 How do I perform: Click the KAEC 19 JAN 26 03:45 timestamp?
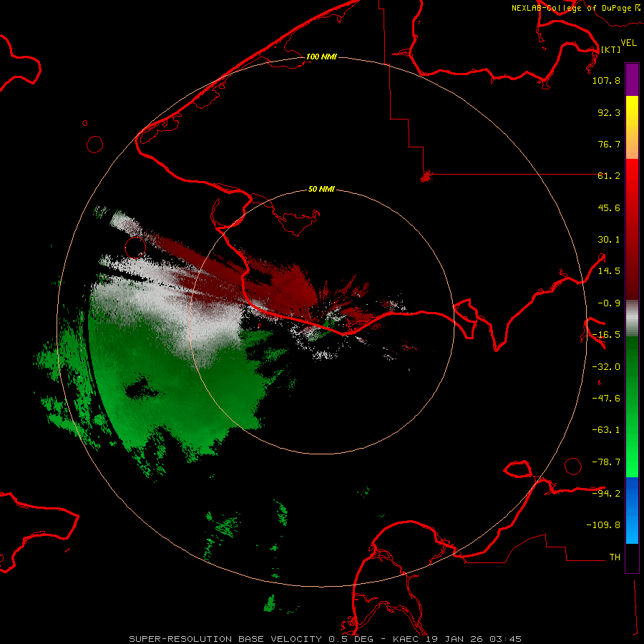click(x=457, y=639)
